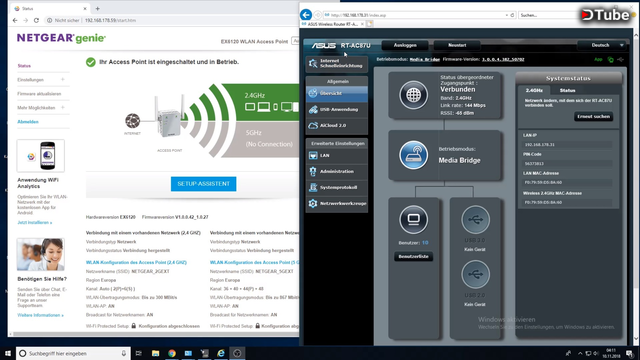The image size is (640, 360).
Task: Open Firmware aktualisieren in Netgear sidebar
Action: (x=39, y=94)
